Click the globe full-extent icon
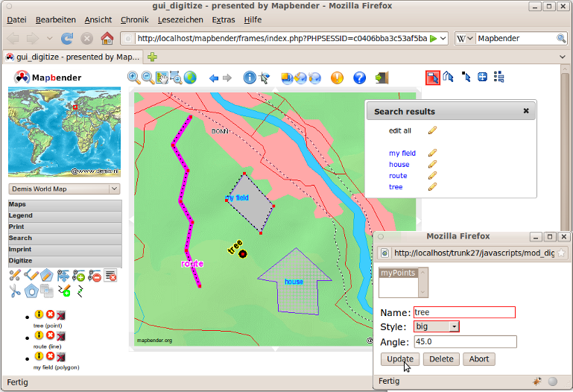 pos(190,78)
